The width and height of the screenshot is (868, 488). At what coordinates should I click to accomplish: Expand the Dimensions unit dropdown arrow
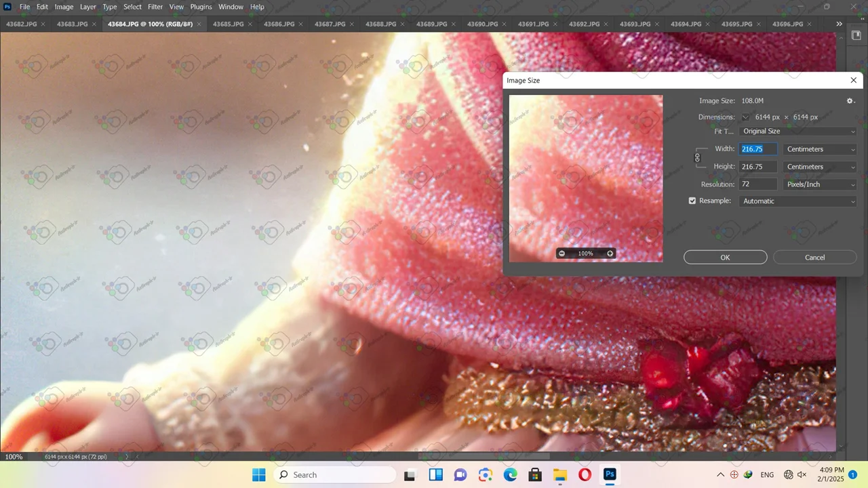coord(745,117)
